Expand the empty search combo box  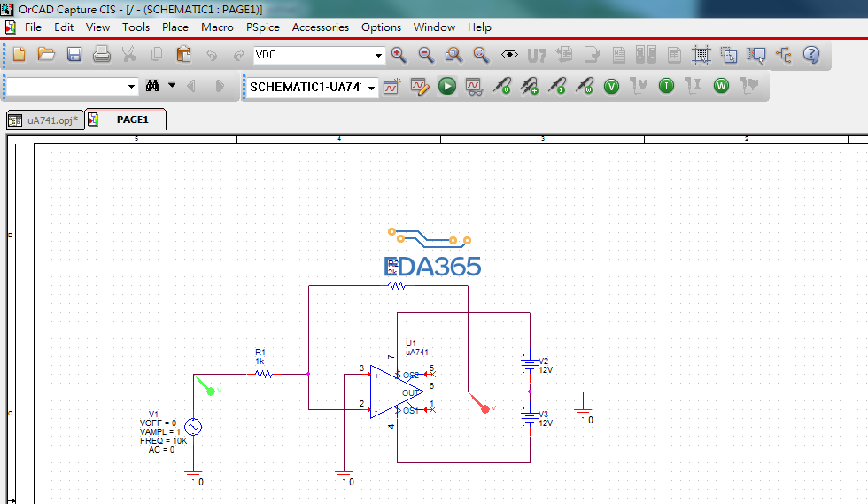[x=131, y=87]
